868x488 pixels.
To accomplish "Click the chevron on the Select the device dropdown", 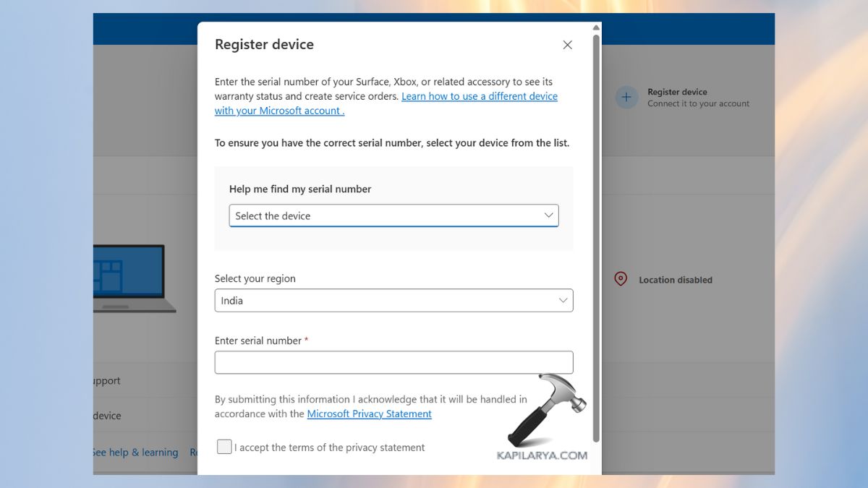I will tap(548, 215).
